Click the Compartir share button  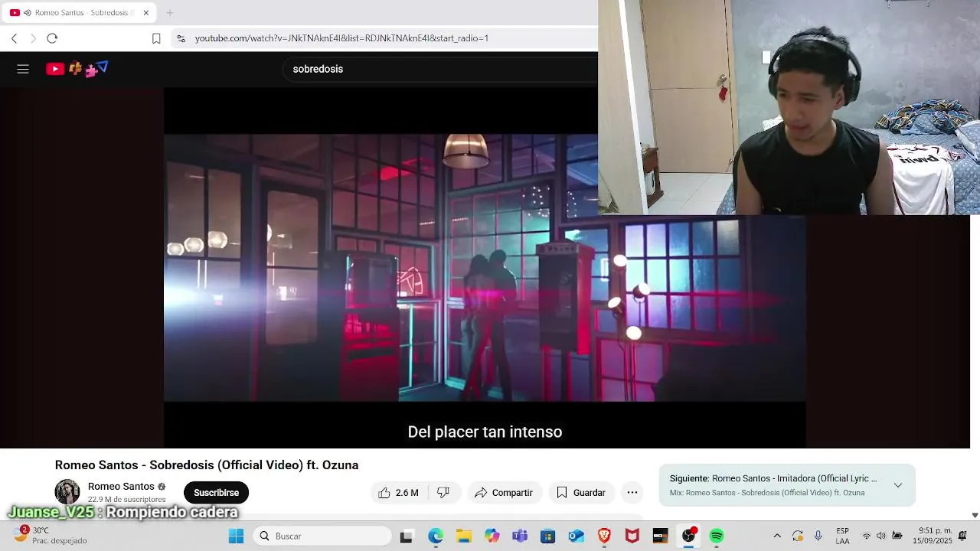(504, 493)
